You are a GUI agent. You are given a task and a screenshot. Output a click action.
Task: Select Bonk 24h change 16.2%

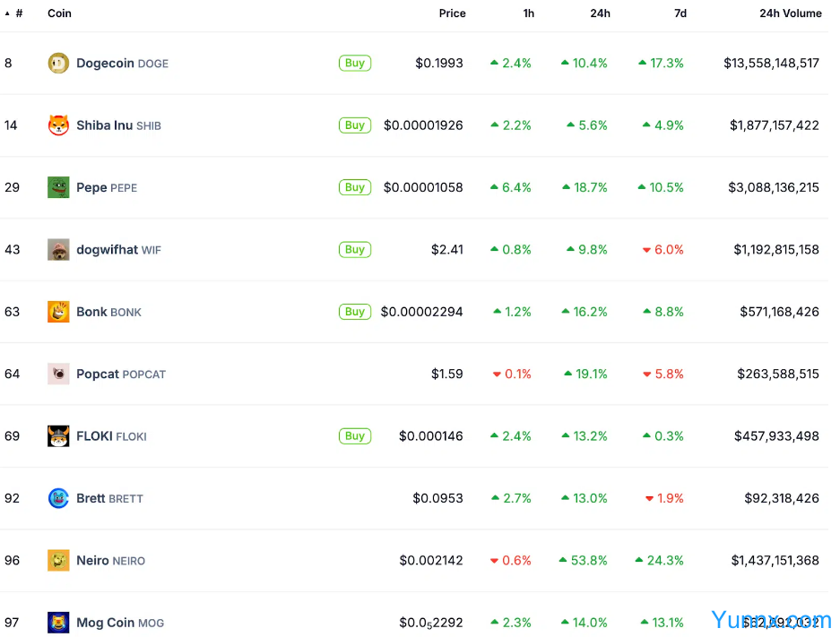(585, 312)
